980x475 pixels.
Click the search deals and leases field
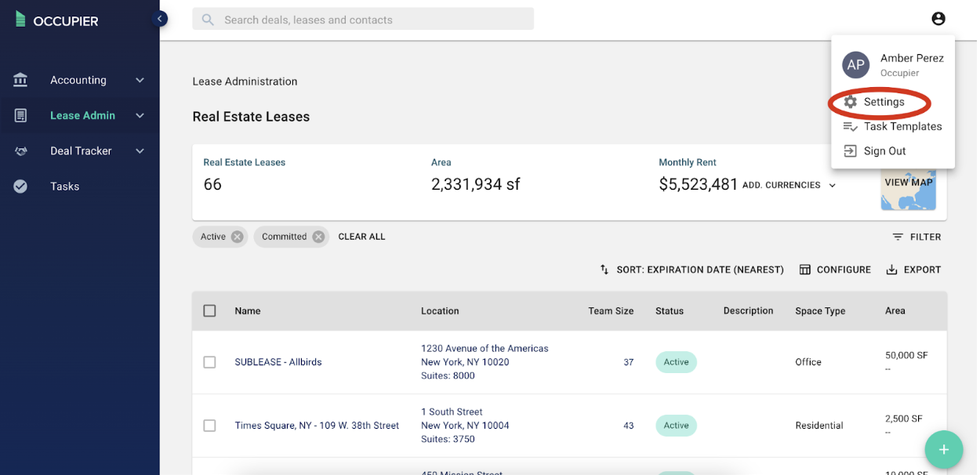363,20
